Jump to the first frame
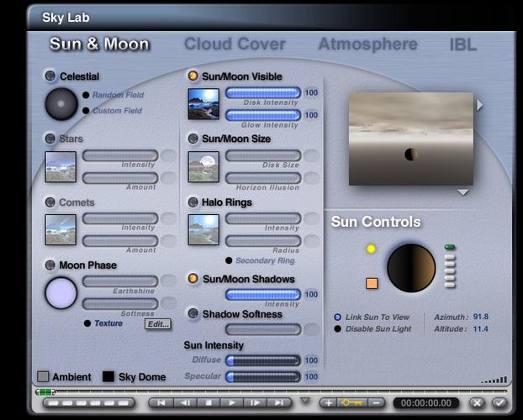The height and width of the screenshot is (420, 523). [161, 402]
